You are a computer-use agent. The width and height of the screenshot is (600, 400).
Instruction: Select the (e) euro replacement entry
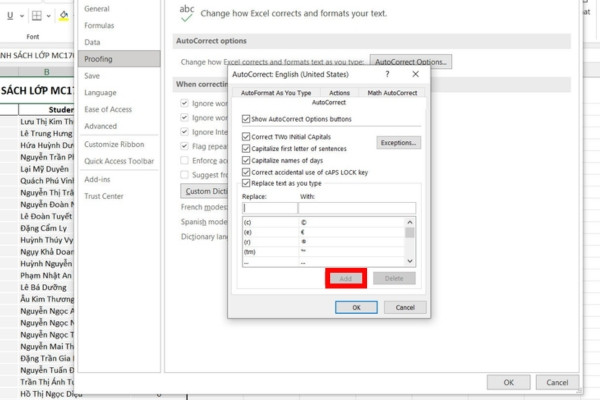[x=323, y=232]
